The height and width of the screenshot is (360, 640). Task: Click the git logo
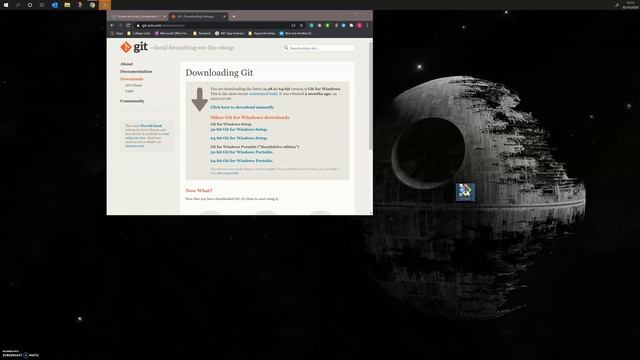click(x=134, y=47)
